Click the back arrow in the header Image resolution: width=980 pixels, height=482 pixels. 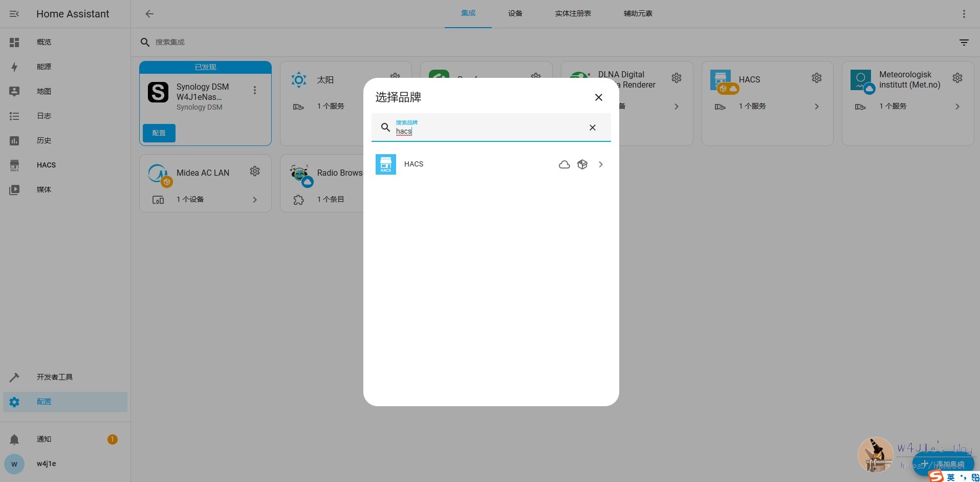pos(149,14)
